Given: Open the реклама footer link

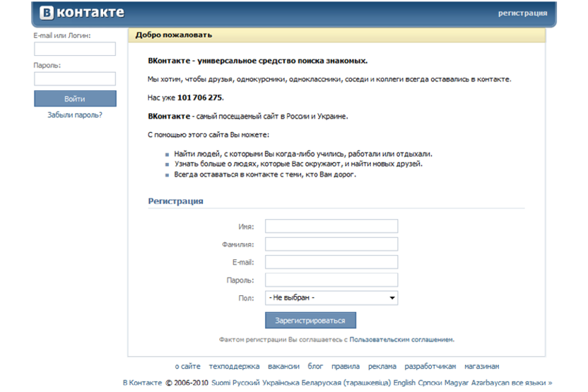Looking at the screenshot, I should coord(382,366).
